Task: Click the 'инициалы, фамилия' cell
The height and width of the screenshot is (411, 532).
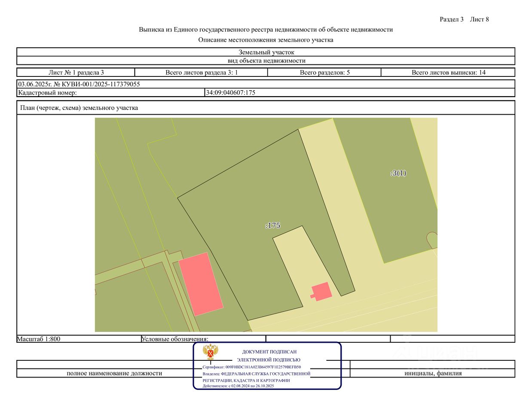Action: [433, 373]
